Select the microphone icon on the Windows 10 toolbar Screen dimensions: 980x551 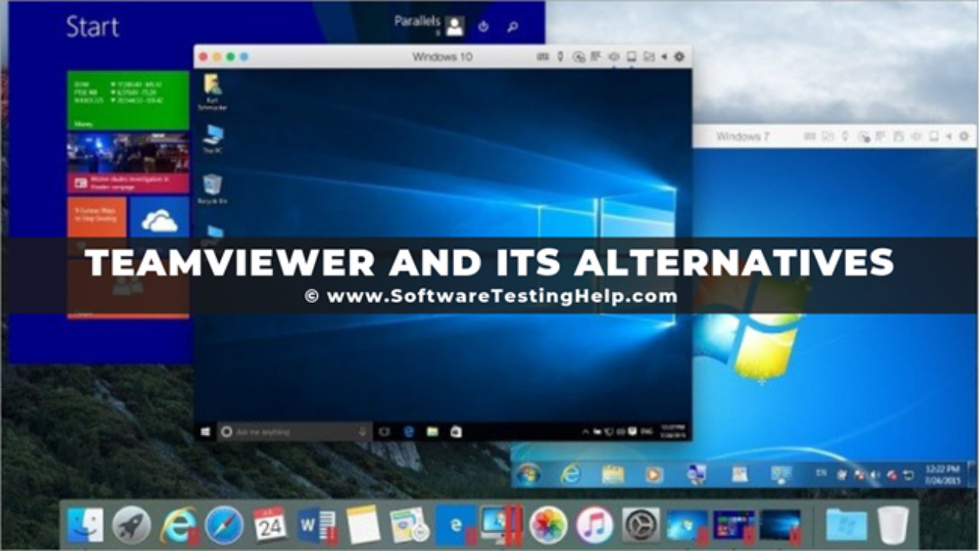(x=560, y=56)
